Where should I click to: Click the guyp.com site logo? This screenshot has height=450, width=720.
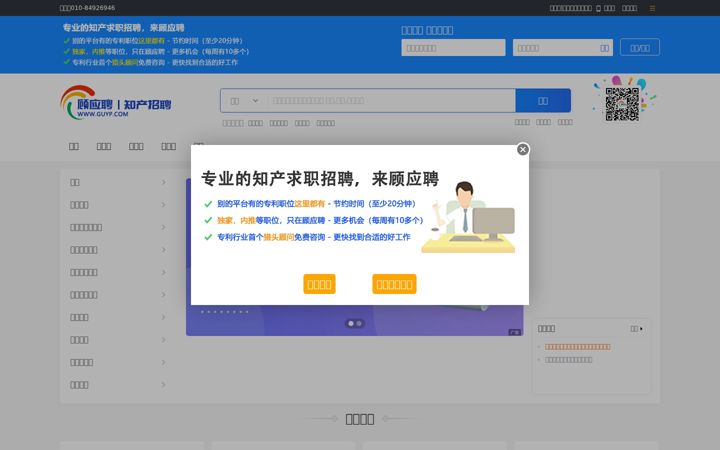click(x=115, y=102)
